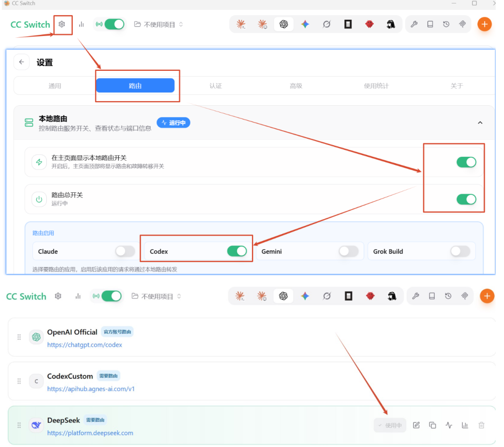
Task: Open settings gear in the provider list view
Action: pos(58,296)
